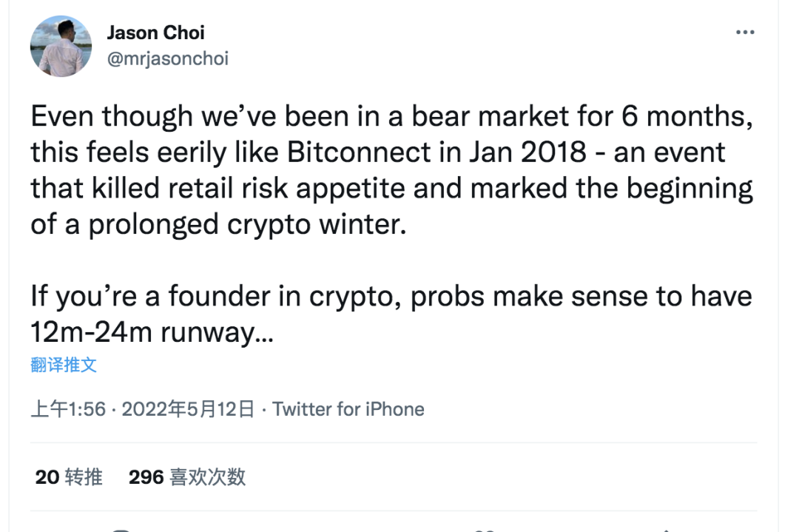Image resolution: width=799 pixels, height=532 pixels.
Task: Open the Jason Choi display name link
Action: tap(155, 33)
